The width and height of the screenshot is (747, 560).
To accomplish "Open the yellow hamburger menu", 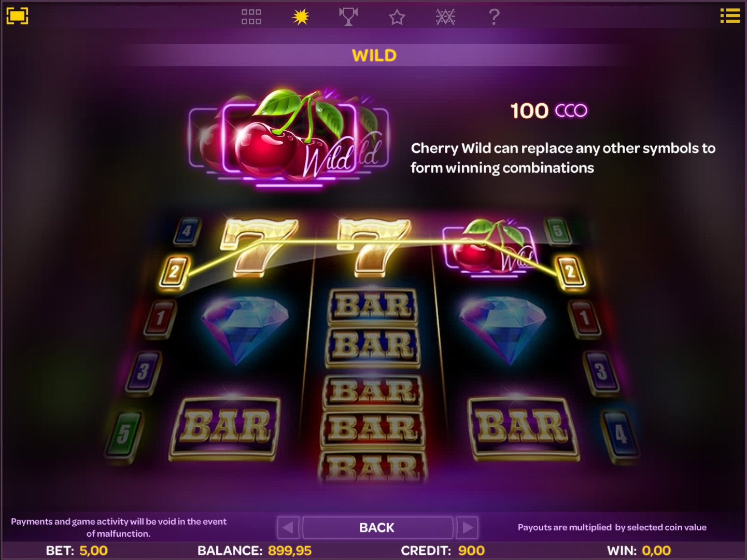I will click(730, 16).
